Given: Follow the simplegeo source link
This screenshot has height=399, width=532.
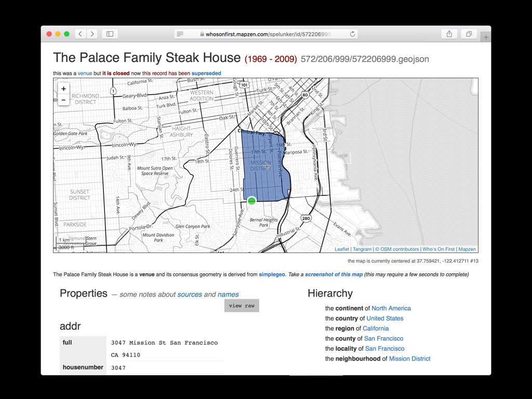Looking at the screenshot, I should point(272,274).
